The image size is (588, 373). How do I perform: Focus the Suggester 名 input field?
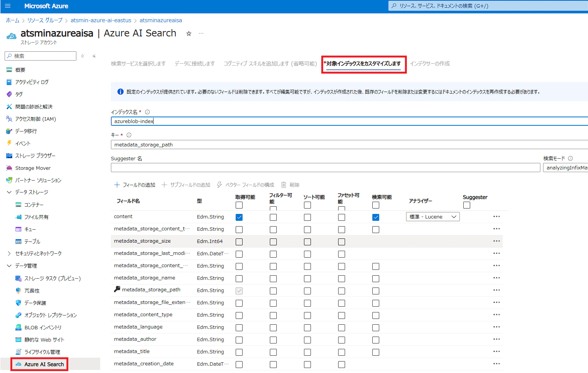tap(325, 168)
